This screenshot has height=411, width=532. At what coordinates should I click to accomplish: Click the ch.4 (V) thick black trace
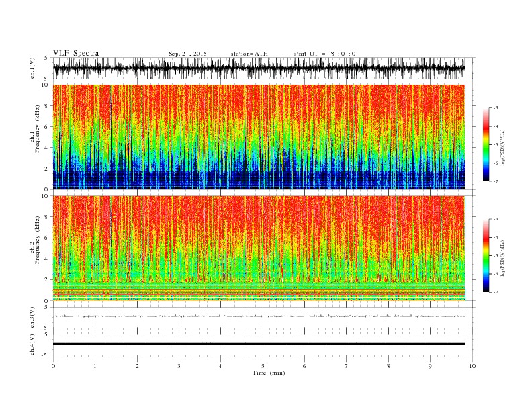pyautogui.click(x=259, y=344)
